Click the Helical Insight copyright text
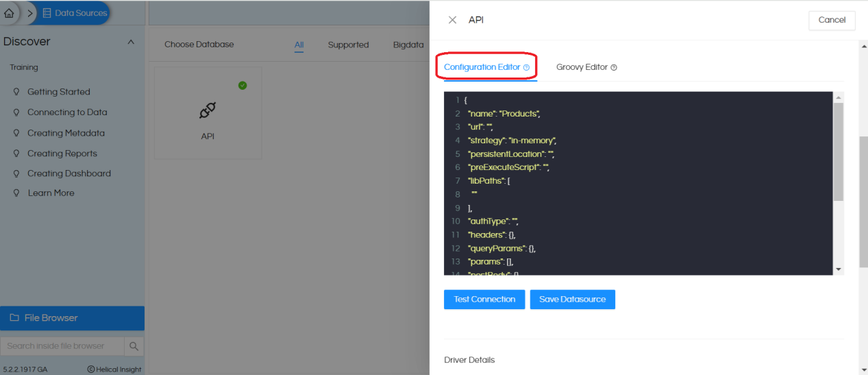This screenshot has width=868, height=375. [114, 370]
